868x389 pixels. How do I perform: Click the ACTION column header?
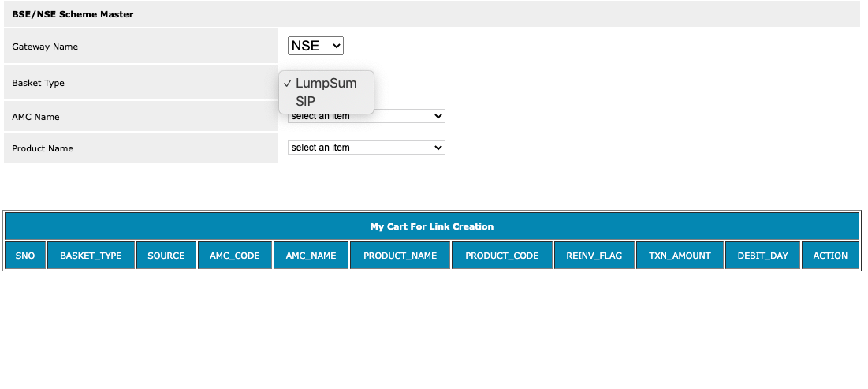830,256
